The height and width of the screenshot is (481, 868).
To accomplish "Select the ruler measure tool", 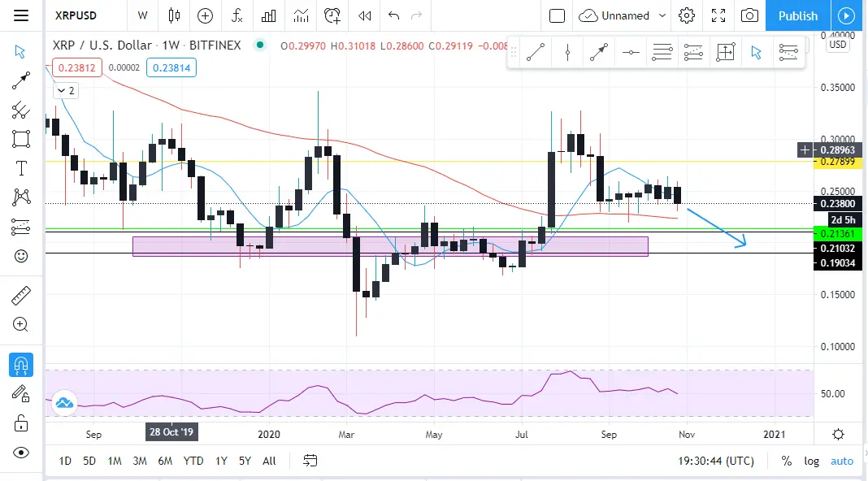I will click(x=20, y=296).
